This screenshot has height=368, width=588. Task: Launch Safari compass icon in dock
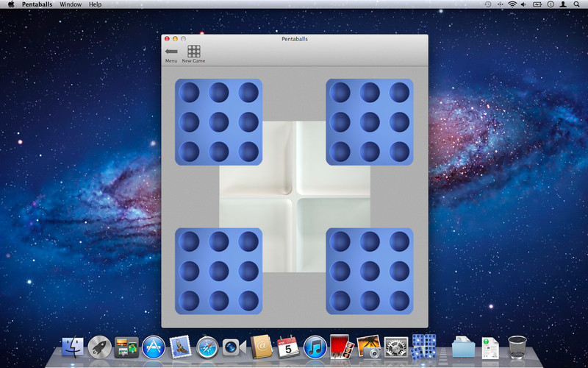pos(207,347)
